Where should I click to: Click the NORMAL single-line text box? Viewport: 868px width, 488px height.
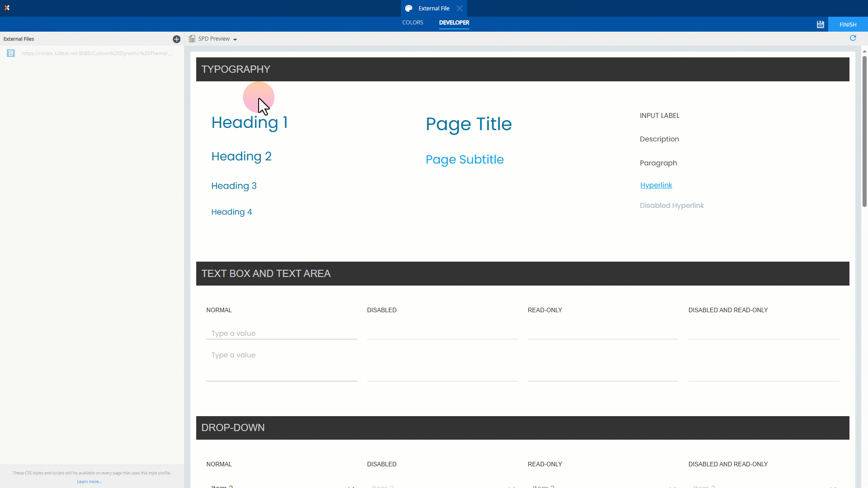(x=281, y=333)
